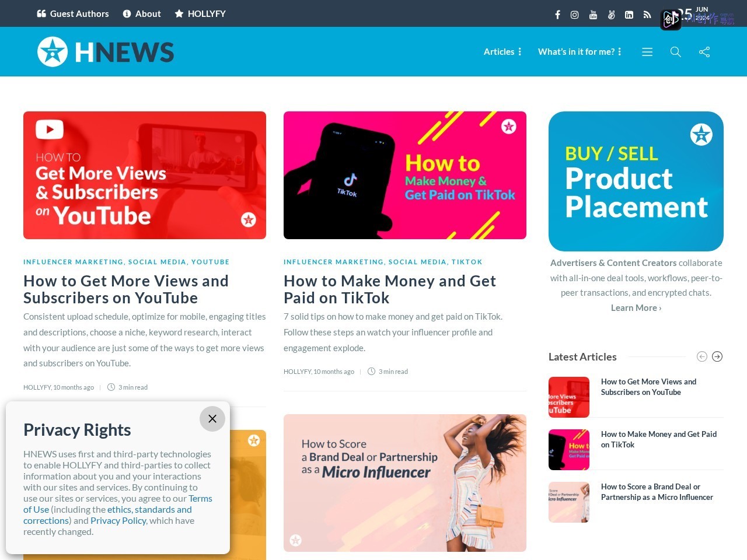Viewport: 747px width, 560px height.
Task: Open the TikTok money article banner image
Action: 405,175
